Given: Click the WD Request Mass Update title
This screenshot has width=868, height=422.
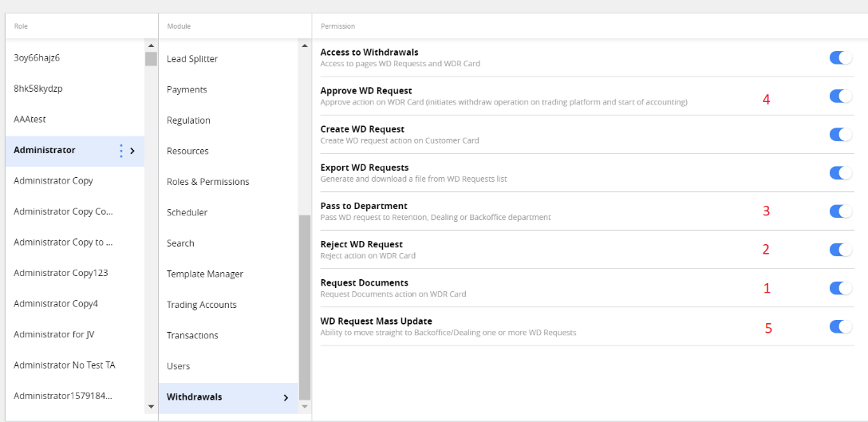Looking at the screenshot, I should click(377, 321).
